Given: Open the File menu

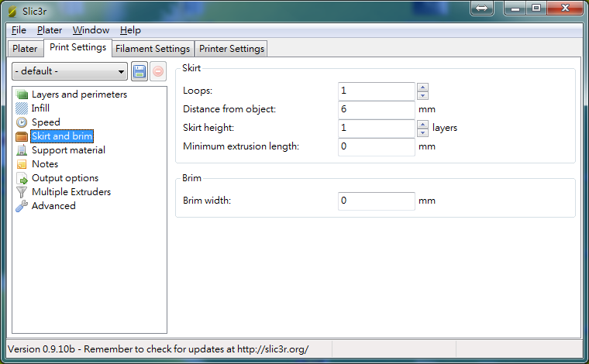Looking at the screenshot, I should pyautogui.click(x=19, y=30).
